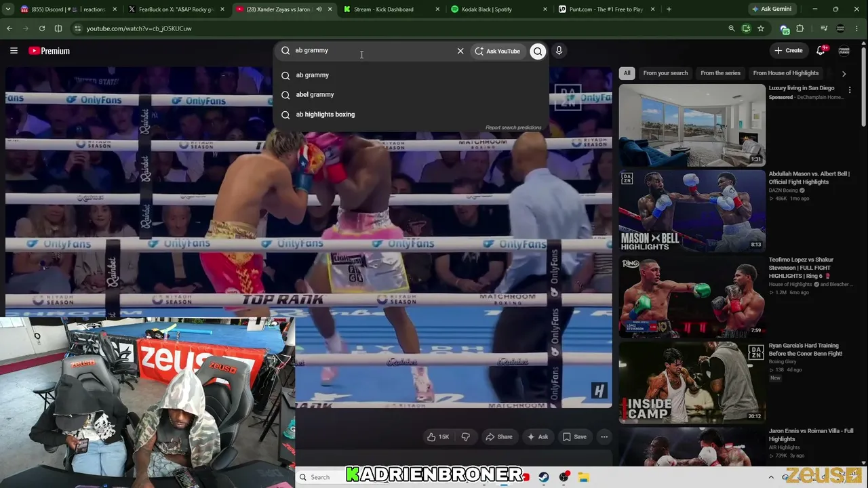Show more filter chips with arrow
The height and width of the screenshot is (488, 868).
(x=844, y=73)
